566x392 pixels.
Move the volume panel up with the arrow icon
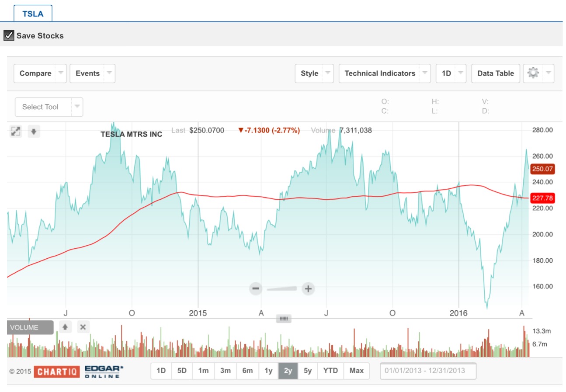tap(65, 327)
